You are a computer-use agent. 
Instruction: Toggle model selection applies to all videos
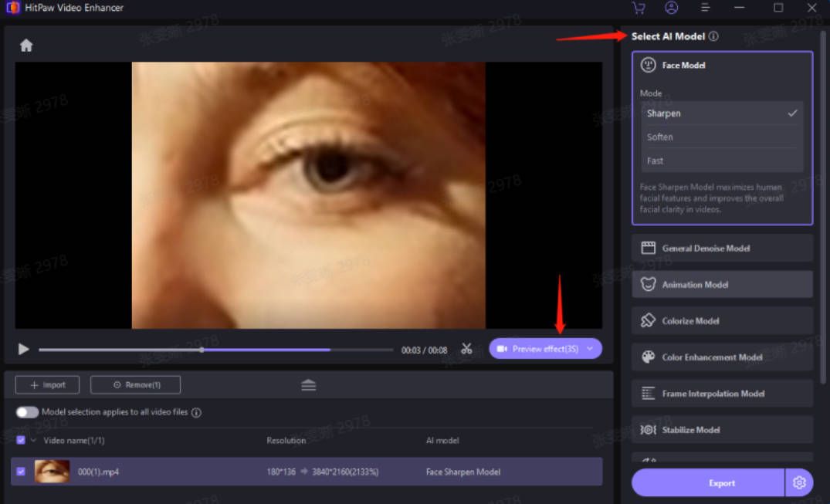tap(27, 412)
